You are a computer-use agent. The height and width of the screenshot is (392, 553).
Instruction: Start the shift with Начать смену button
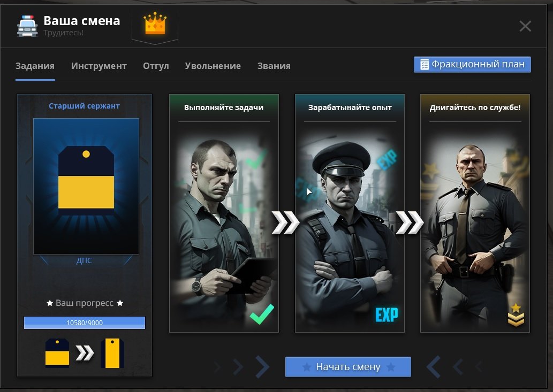pyautogui.click(x=348, y=367)
